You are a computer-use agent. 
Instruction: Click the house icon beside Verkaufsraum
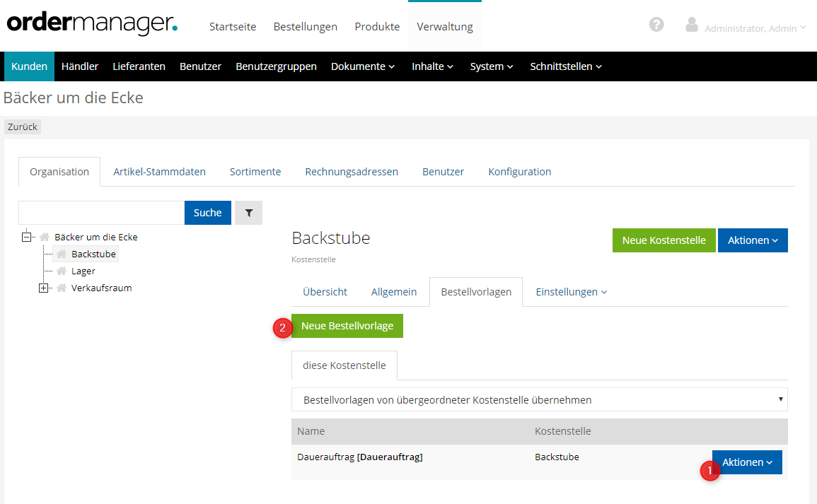[x=62, y=288]
